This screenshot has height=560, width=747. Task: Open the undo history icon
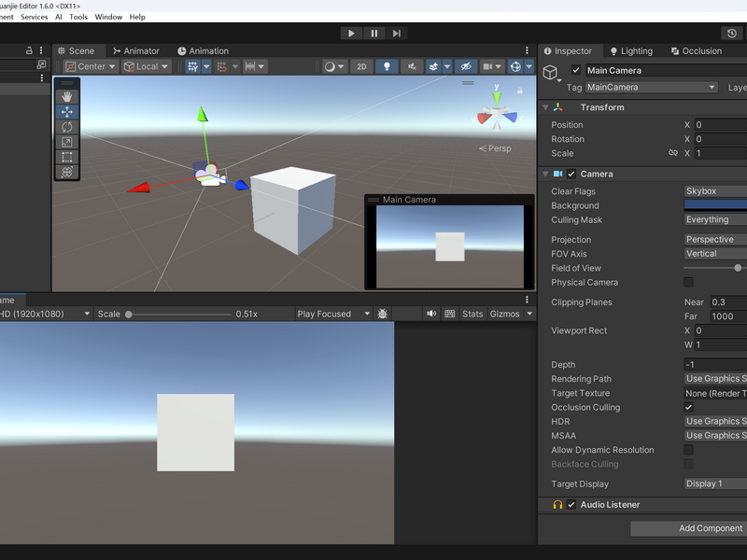tap(732, 34)
